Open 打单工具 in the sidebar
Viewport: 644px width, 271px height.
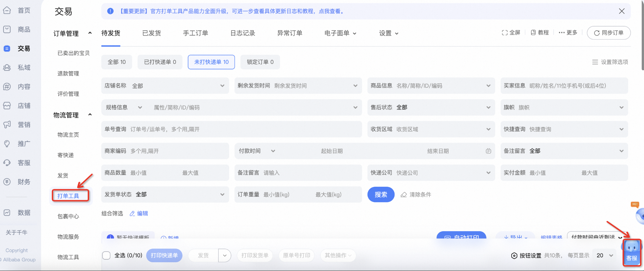[x=68, y=196]
